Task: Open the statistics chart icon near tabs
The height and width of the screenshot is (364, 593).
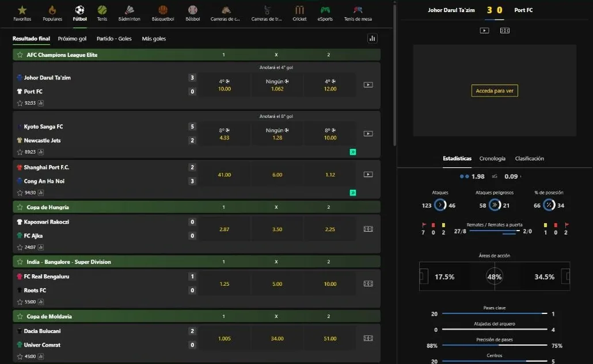Action: [372, 39]
